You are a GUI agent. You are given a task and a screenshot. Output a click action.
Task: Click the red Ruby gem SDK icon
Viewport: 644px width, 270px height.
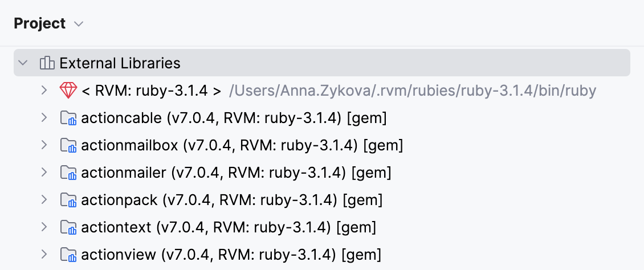point(68,91)
